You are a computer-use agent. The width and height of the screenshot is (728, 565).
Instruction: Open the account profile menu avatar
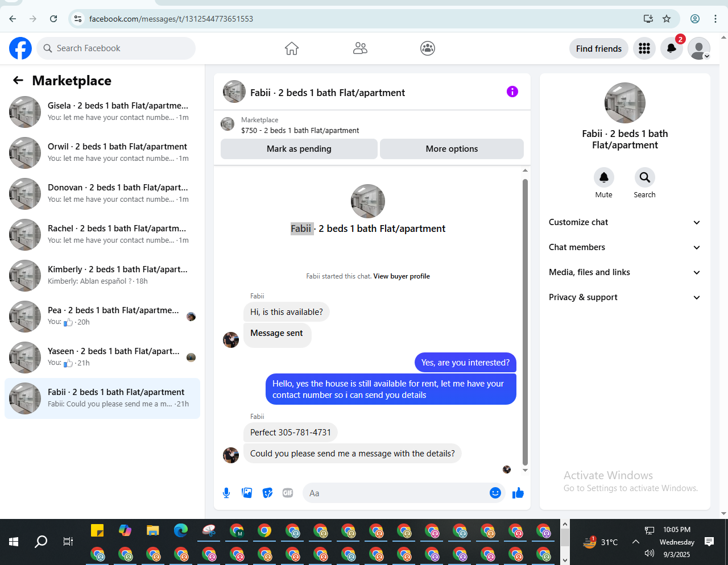(699, 49)
